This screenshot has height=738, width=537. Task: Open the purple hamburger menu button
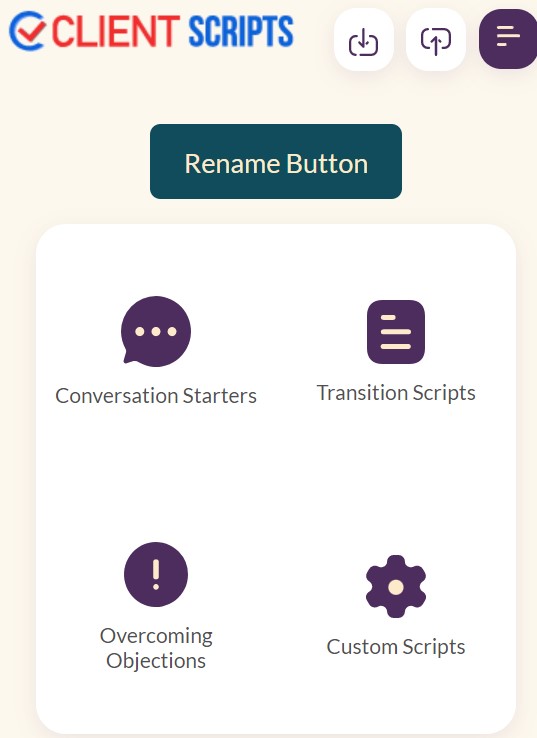(x=508, y=38)
